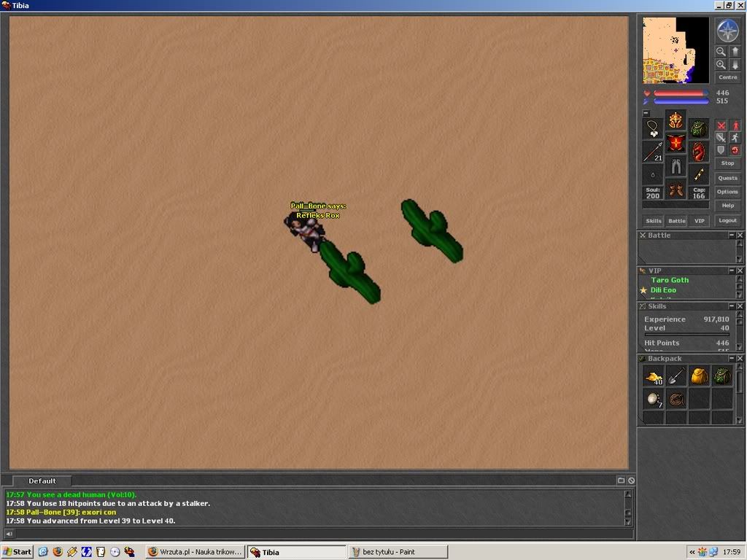Minimize the Backpack panel

click(732, 358)
